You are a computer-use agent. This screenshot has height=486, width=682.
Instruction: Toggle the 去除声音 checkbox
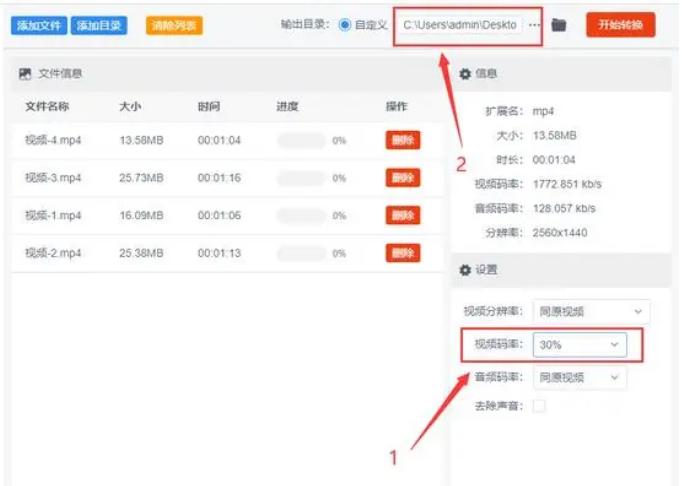[x=539, y=406]
